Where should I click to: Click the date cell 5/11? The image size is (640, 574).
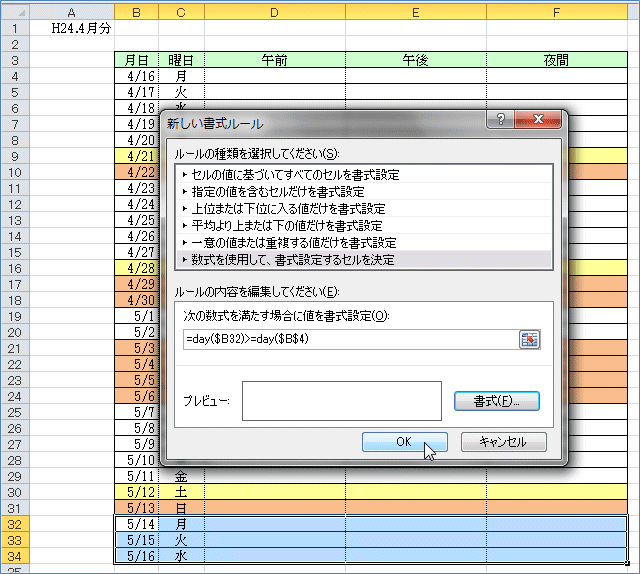pos(136,476)
